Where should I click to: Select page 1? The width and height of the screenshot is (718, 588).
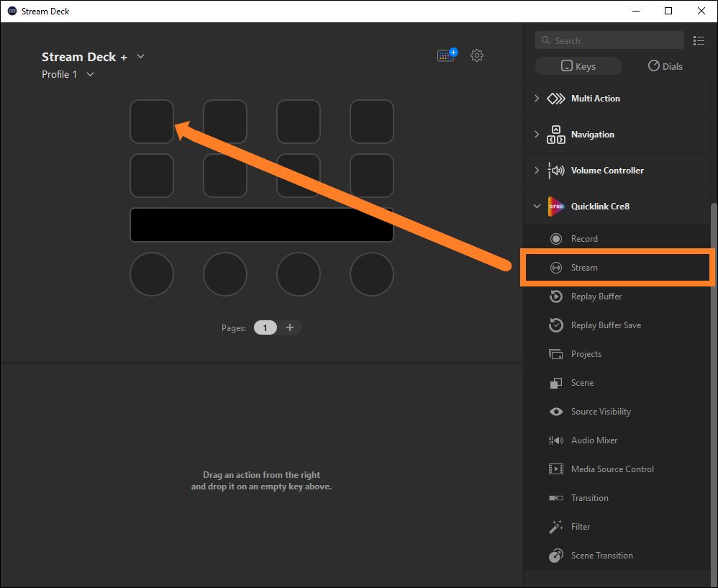(265, 328)
